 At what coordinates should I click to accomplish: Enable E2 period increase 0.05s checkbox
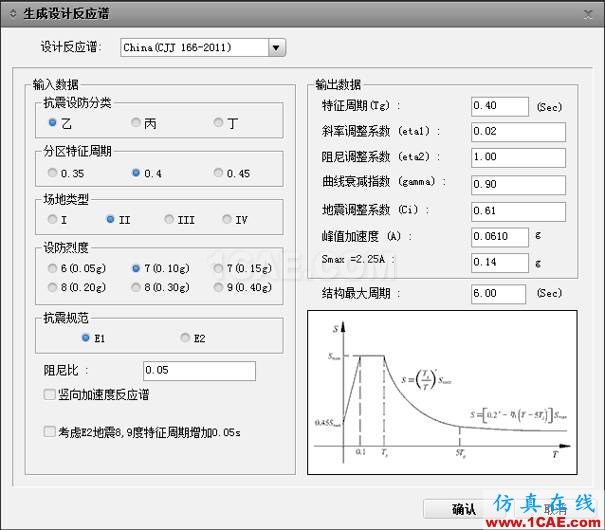[49, 431]
